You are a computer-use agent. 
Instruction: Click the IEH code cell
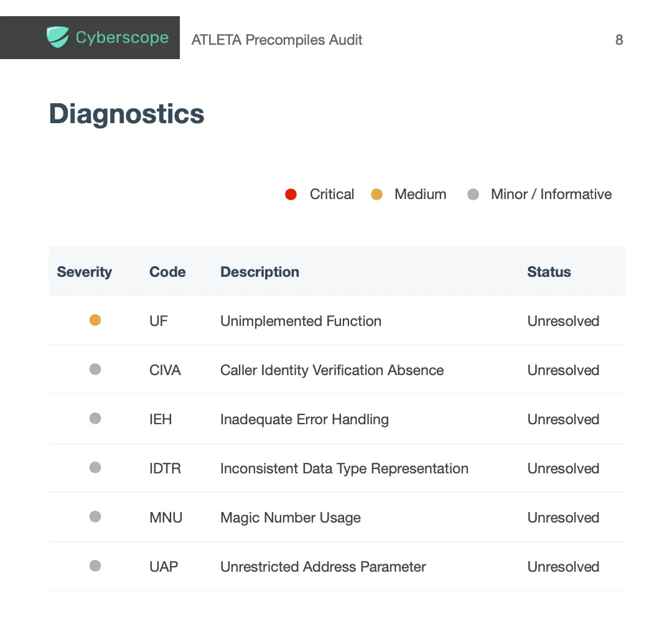coord(161,419)
